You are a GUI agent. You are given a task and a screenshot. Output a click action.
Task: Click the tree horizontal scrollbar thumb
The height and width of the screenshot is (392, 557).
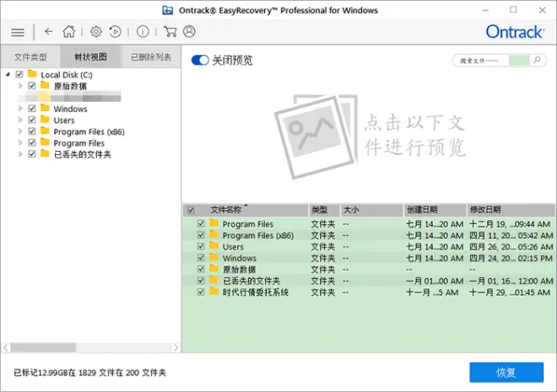pos(43,347)
